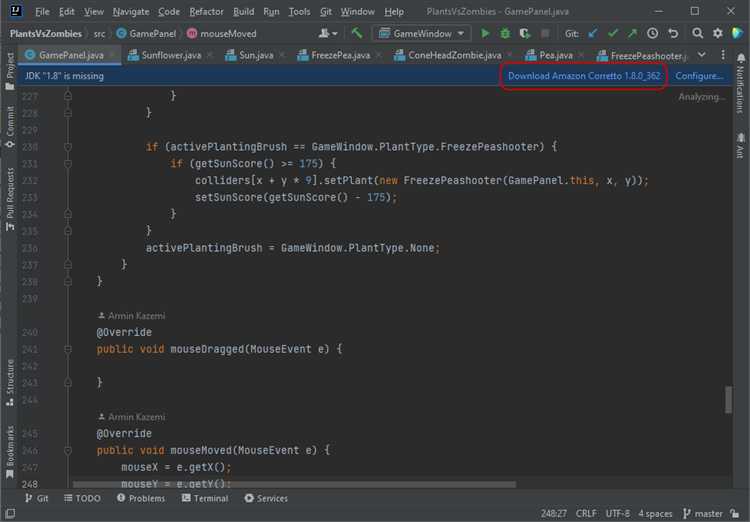Change file encoding UTF-8 in status bar
Viewport: 750px width, 522px height.
618,513
